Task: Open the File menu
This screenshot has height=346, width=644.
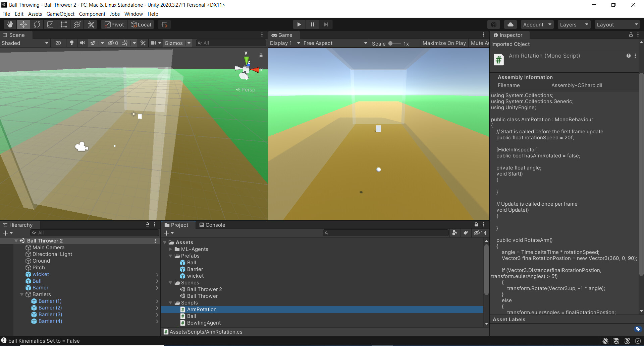Action: pyautogui.click(x=6, y=14)
